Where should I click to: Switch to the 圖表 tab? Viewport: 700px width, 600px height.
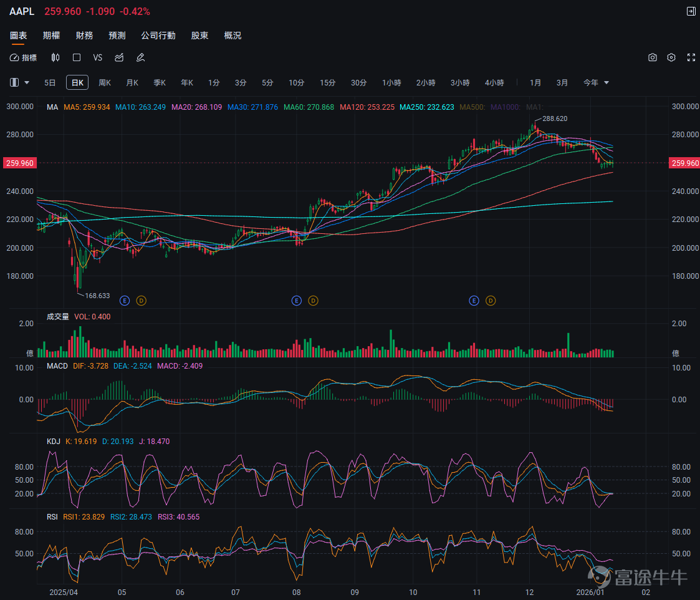coord(18,36)
